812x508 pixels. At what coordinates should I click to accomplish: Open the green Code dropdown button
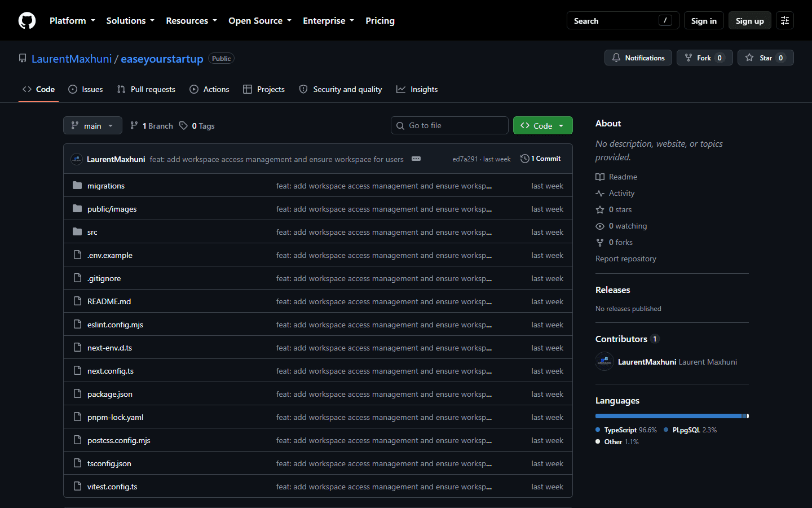542,125
